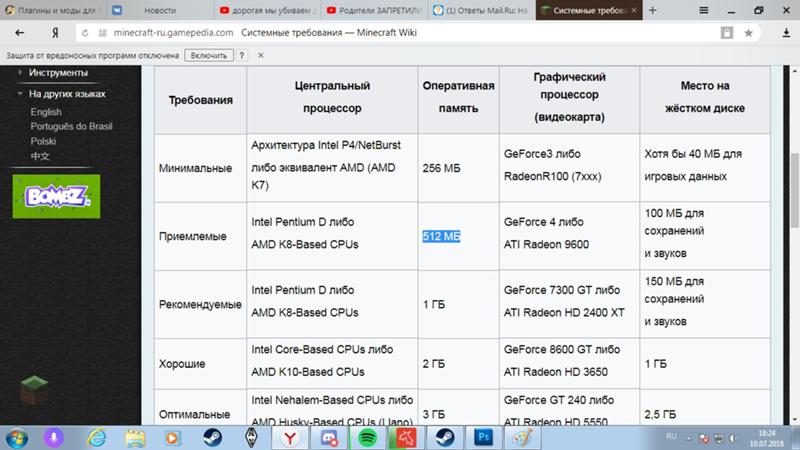Click the volume speaker tray icon

[x=734, y=438]
